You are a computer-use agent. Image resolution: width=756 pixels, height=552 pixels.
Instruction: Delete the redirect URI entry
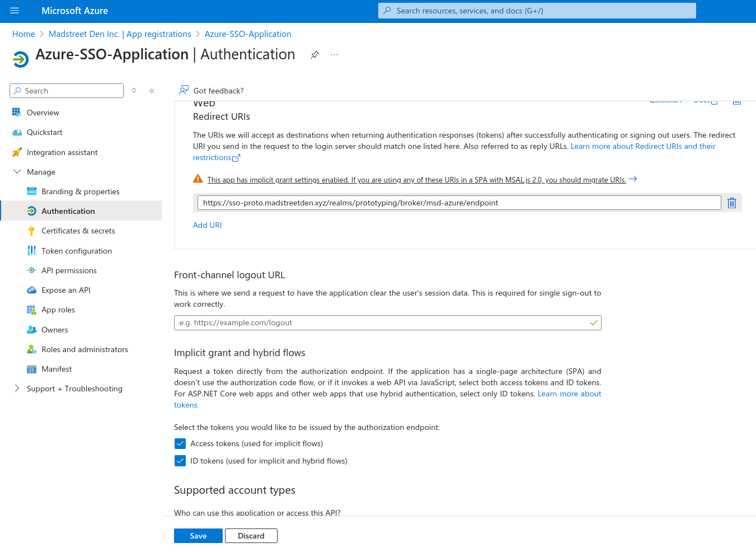[731, 203]
